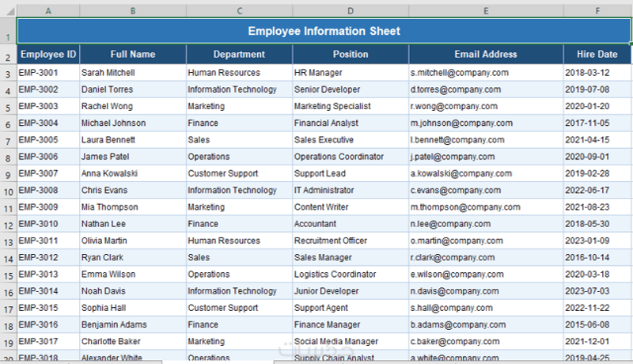Image resolution: width=633 pixels, height=364 pixels.
Task: Select the Accountant cell
Action: pos(351,224)
